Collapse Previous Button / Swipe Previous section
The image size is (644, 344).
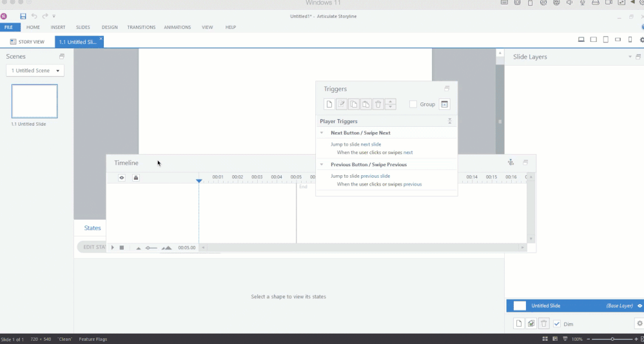pyautogui.click(x=322, y=164)
